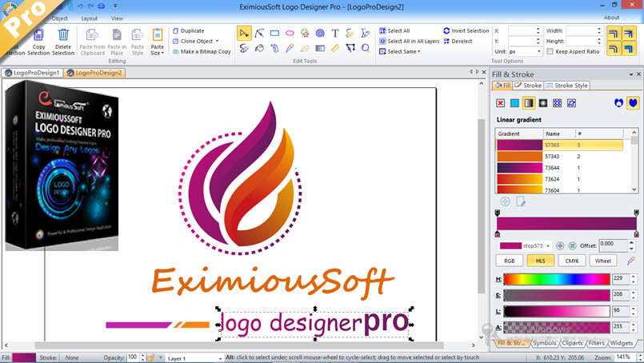This screenshot has width=644, height=363.
Task: Click Make a Bitmap Copy
Action: coord(202,52)
